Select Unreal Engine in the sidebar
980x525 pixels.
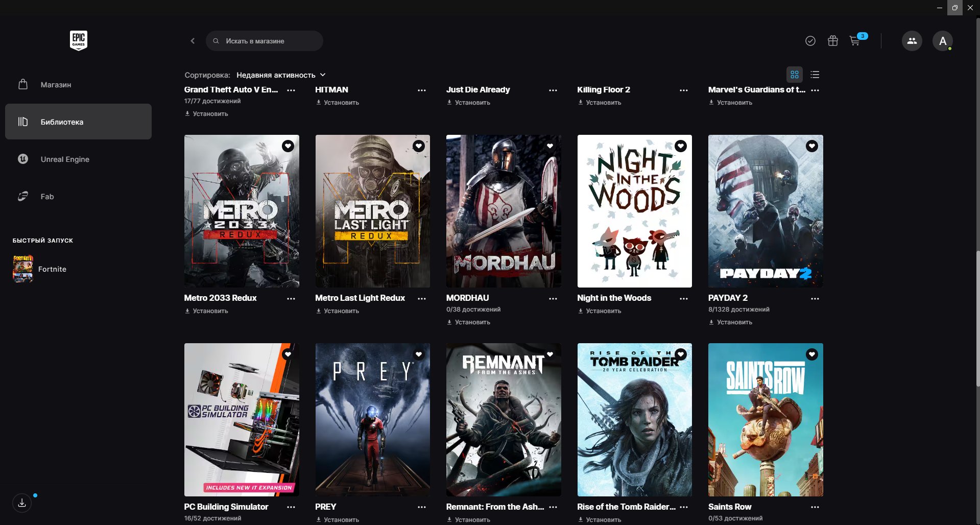click(x=65, y=159)
